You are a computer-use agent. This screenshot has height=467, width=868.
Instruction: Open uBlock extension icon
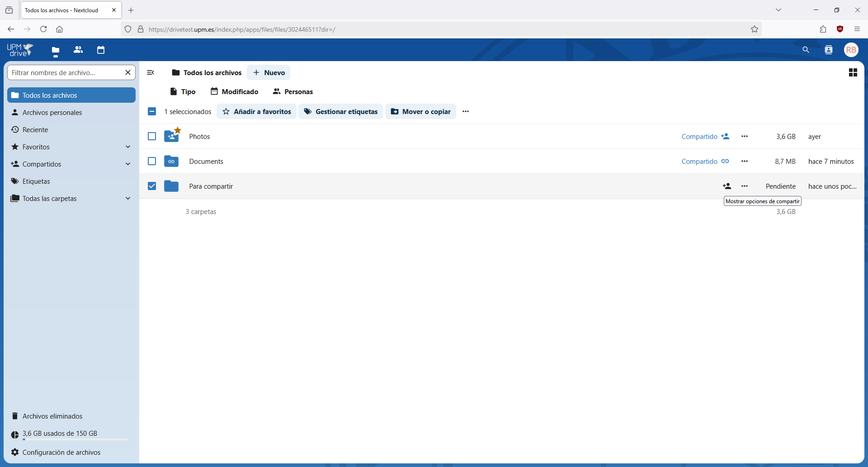[x=840, y=29]
